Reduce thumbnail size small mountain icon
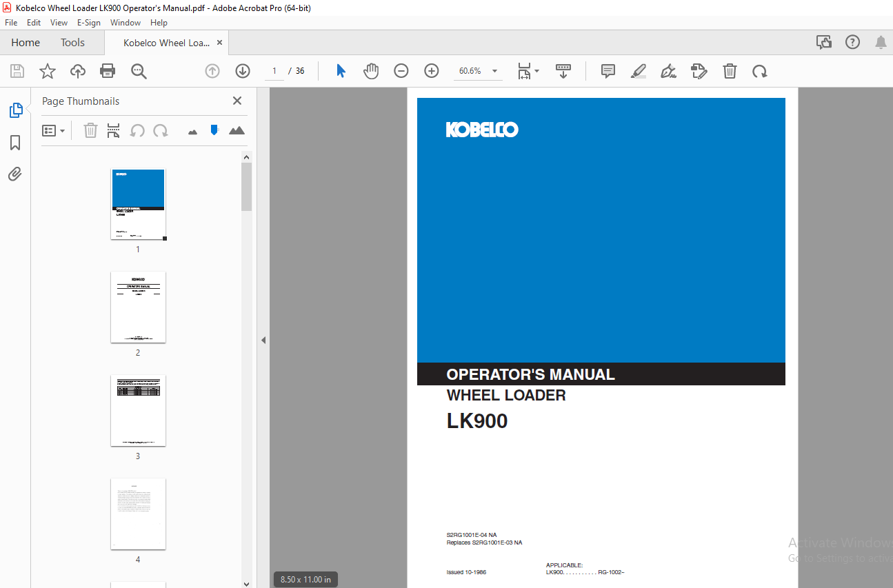The width and height of the screenshot is (893, 588). point(193,131)
